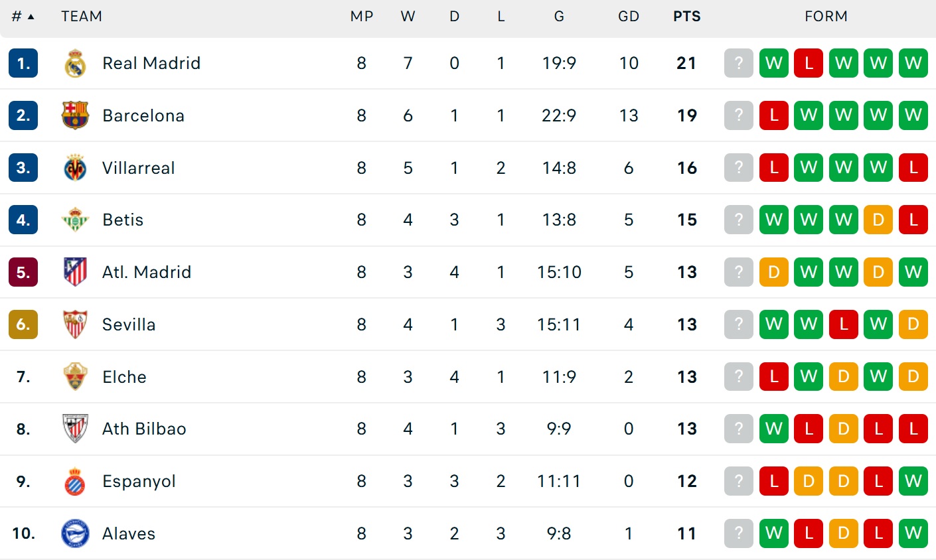Click the Barcelona club crest

(x=75, y=115)
